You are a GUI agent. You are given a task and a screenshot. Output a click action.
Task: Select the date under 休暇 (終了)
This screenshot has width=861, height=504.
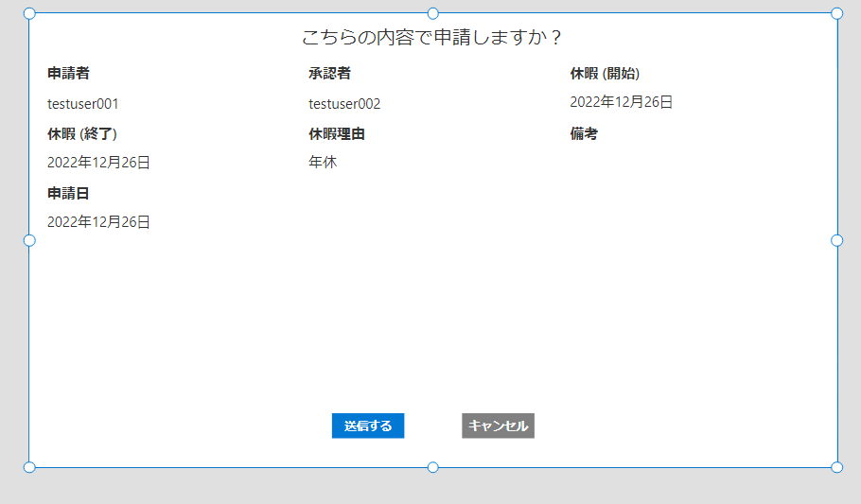click(98, 163)
